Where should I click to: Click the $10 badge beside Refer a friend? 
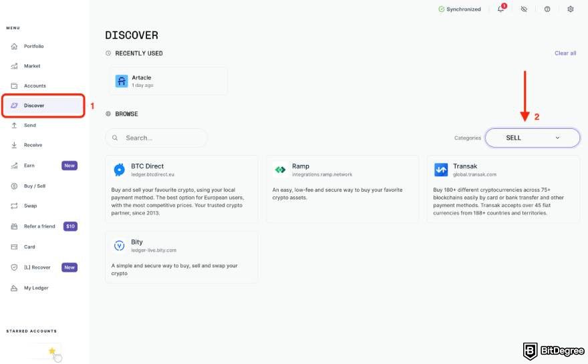pyautogui.click(x=70, y=226)
